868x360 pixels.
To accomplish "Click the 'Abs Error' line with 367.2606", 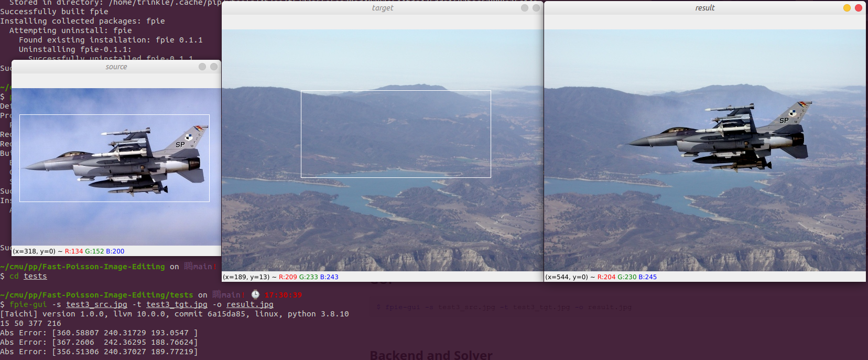I will [x=99, y=342].
